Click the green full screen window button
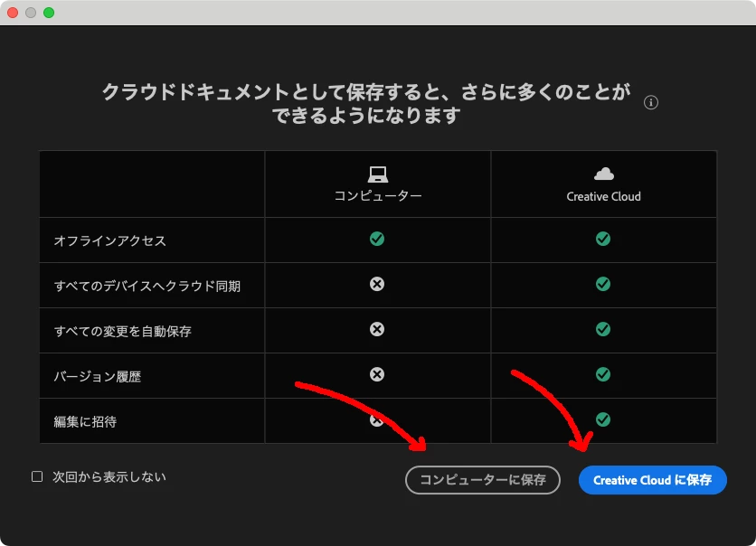 (49, 13)
